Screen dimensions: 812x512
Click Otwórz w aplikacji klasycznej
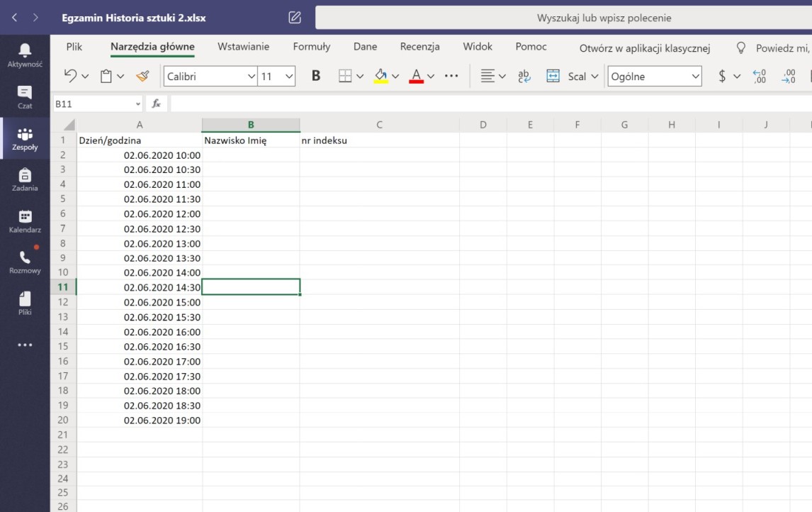645,48
